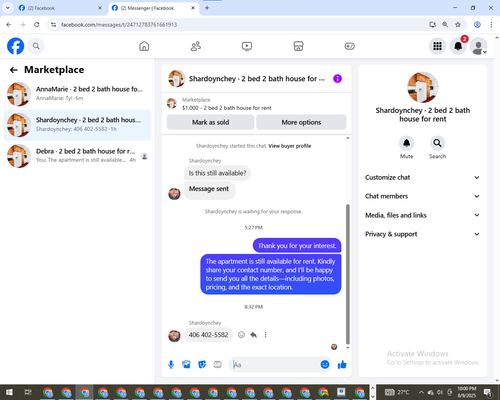Screen dimensions: 500x400
Task: Open the Windows Start button
Action: [9, 392]
